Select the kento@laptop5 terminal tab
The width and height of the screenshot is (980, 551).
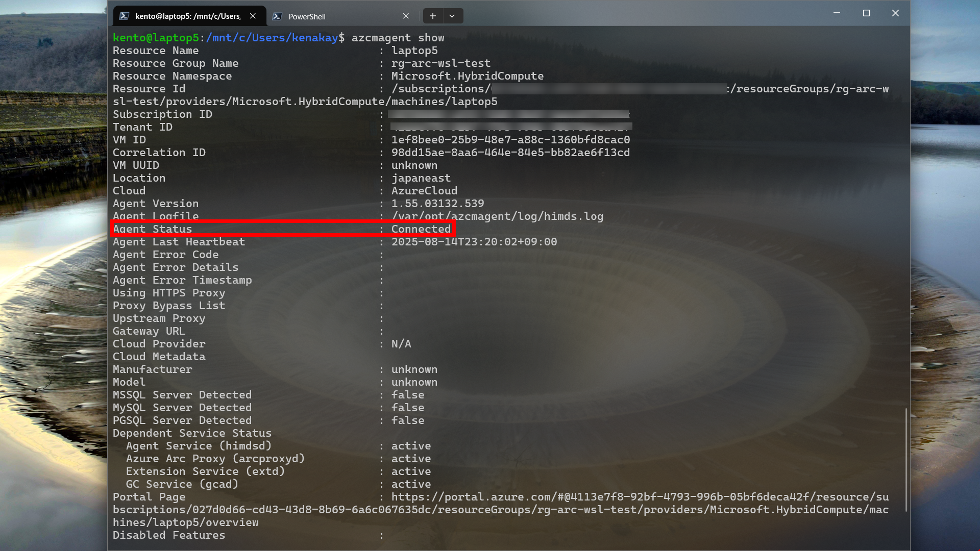pos(188,16)
